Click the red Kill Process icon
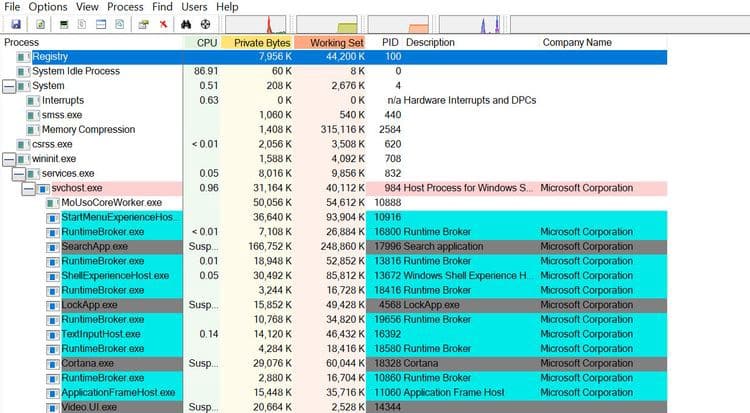The height and width of the screenshot is (413, 750). (164, 24)
